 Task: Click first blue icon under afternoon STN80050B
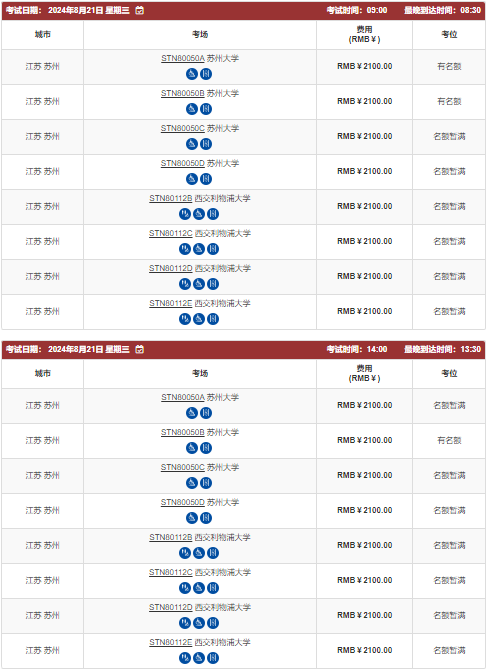pyautogui.click(x=192, y=448)
